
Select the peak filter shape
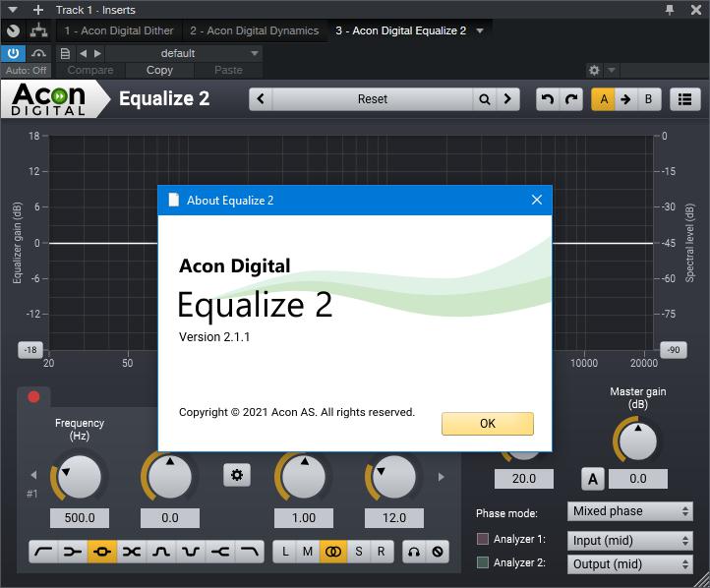click(x=102, y=552)
